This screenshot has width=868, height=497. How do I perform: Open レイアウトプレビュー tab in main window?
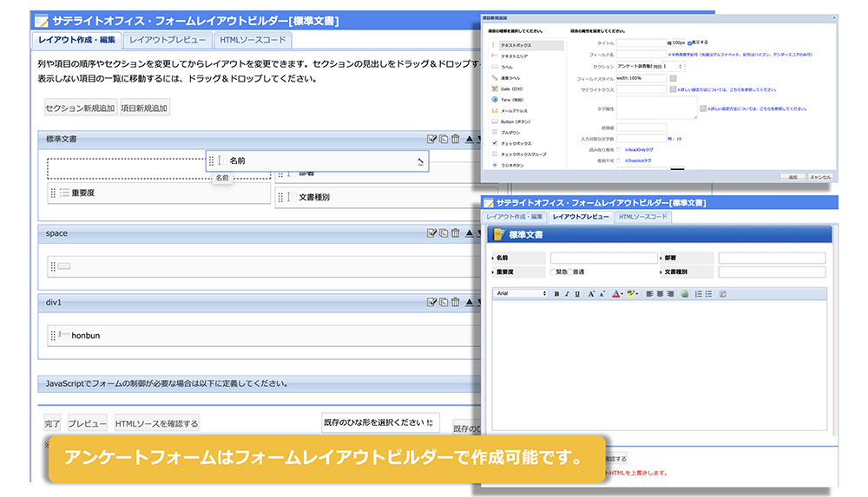[x=168, y=40]
